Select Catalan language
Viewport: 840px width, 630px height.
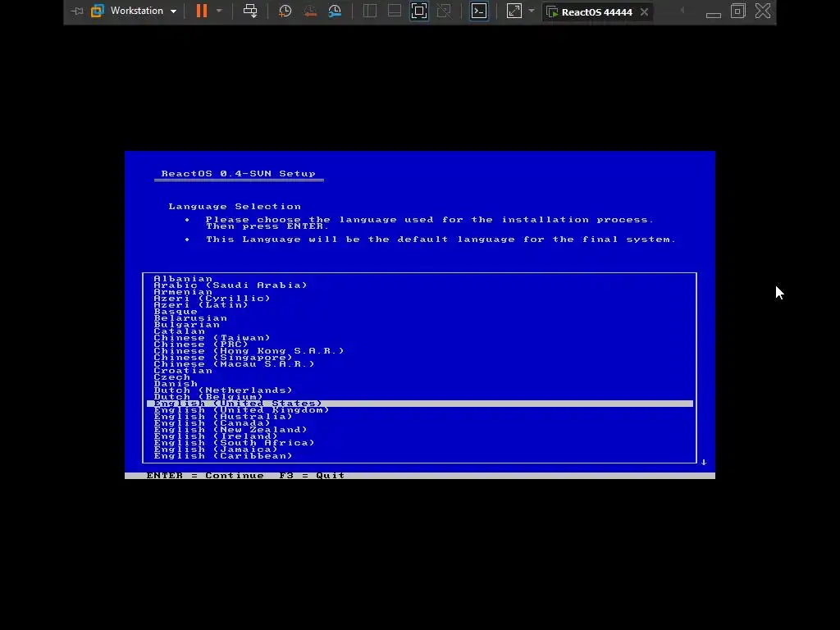tap(180, 331)
